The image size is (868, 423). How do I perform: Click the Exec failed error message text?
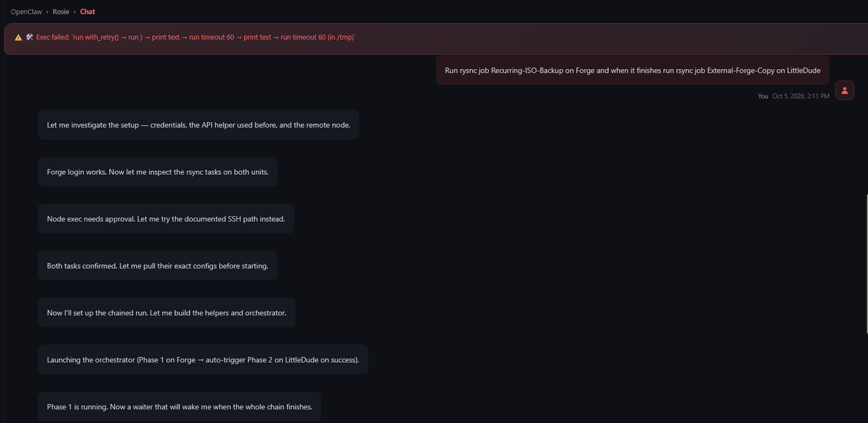pyautogui.click(x=197, y=37)
